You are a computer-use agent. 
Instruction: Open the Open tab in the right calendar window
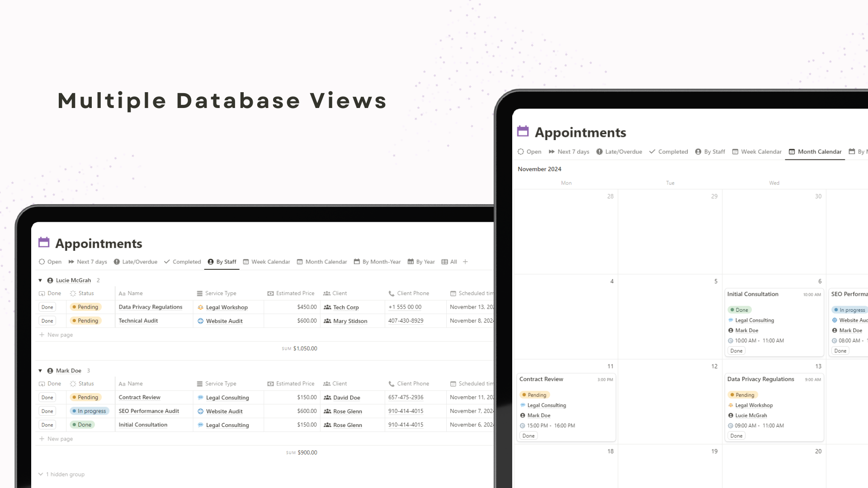click(x=529, y=152)
